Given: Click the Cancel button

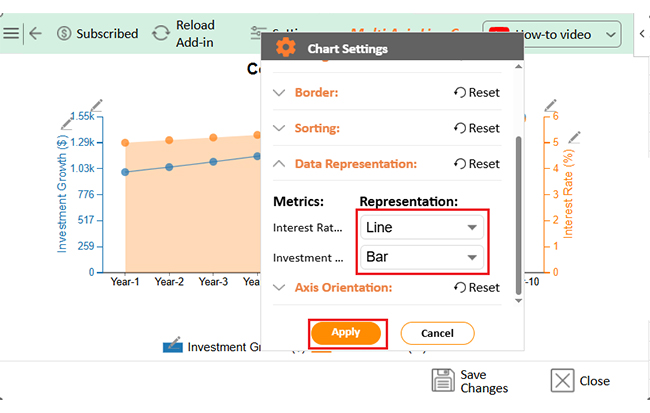Looking at the screenshot, I should [x=437, y=333].
